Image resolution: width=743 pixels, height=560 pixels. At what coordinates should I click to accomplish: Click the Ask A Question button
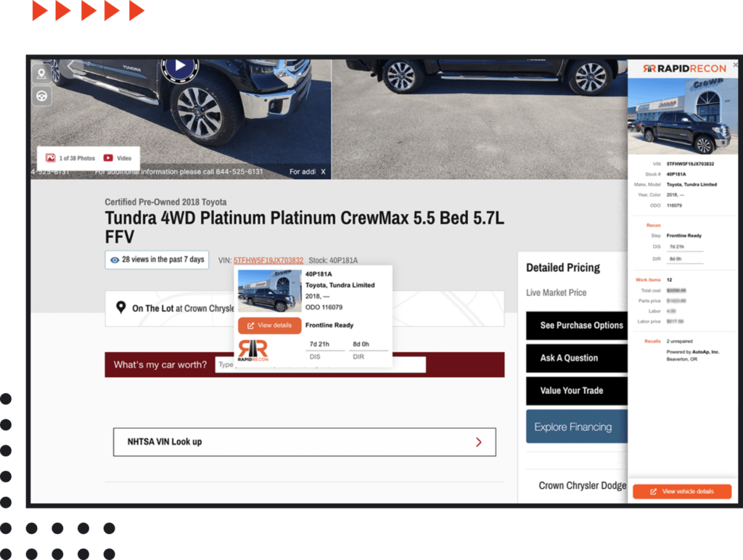[x=577, y=358]
